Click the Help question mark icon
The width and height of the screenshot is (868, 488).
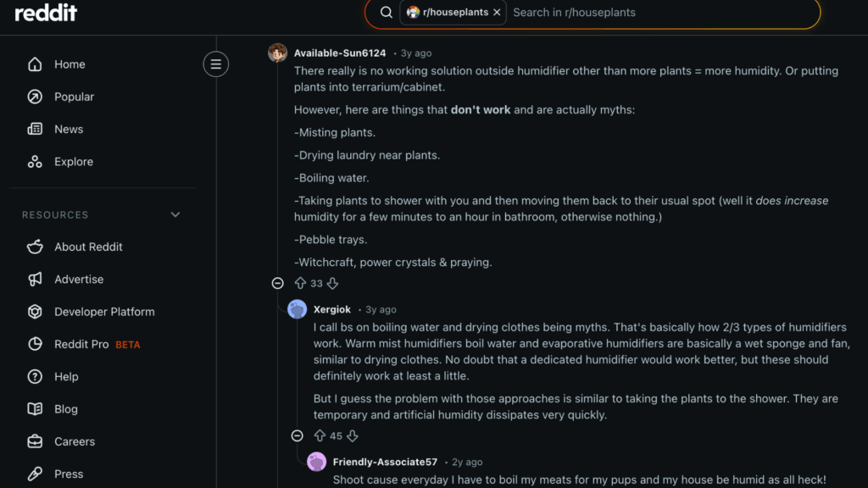pyautogui.click(x=35, y=376)
